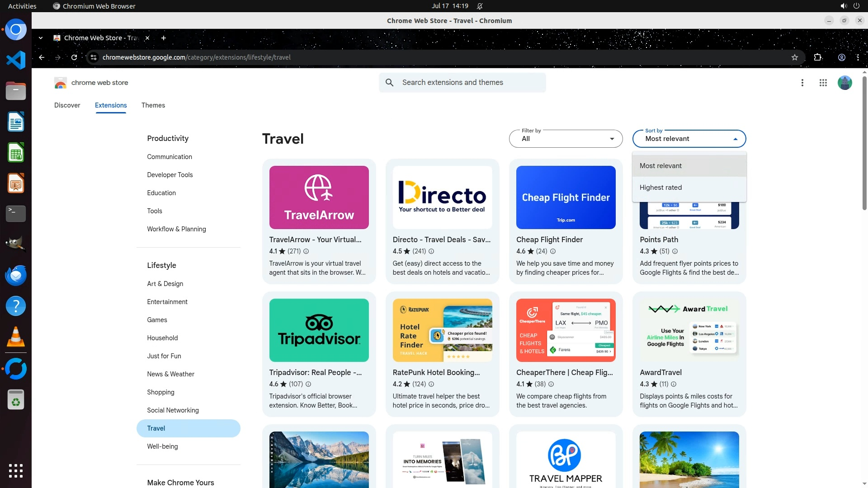
Task: Bookmark this page with star icon
Action: tap(794, 57)
